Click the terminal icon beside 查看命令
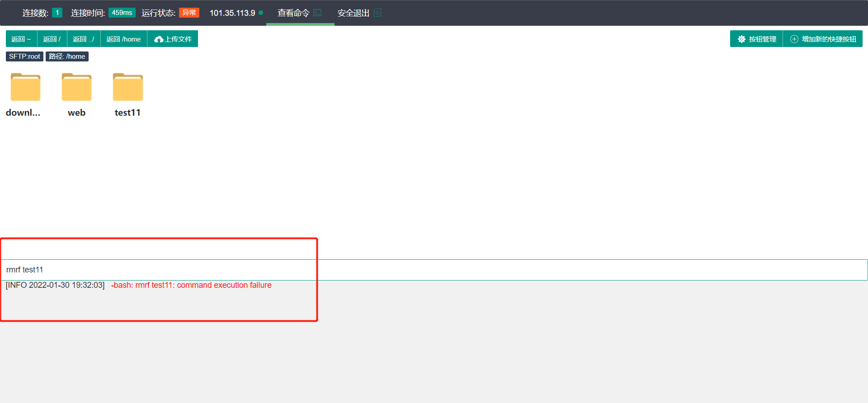 (x=317, y=13)
